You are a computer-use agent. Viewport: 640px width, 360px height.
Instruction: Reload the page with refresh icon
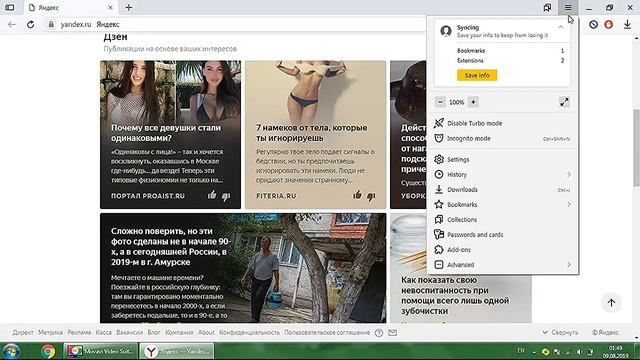tap(31, 24)
